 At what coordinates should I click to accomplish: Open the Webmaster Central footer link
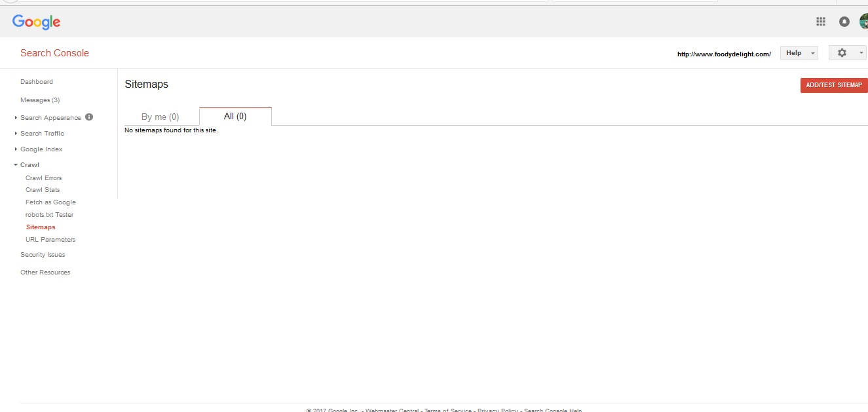[392, 410]
